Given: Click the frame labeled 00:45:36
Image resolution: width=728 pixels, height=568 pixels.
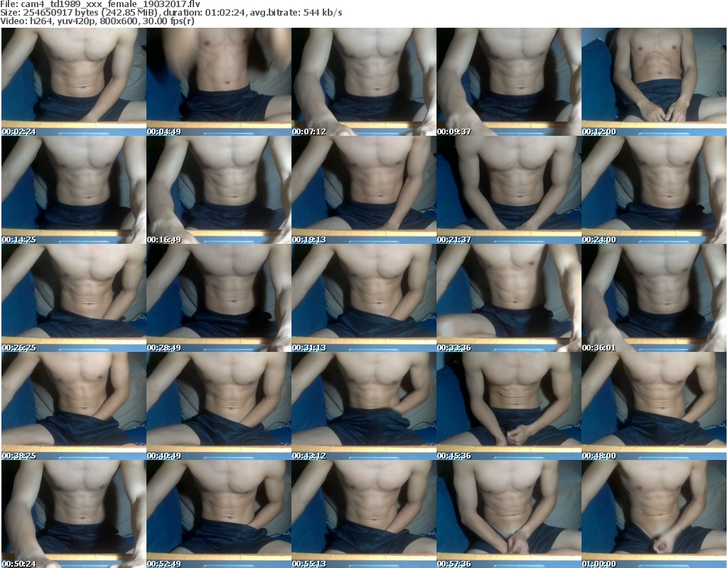Looking at the screenshot, I should [509, 406].
